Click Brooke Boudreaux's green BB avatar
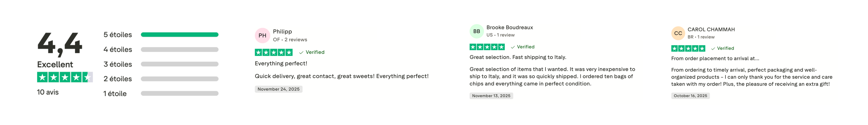Viewport: 868px width, 125px height. 476,31
